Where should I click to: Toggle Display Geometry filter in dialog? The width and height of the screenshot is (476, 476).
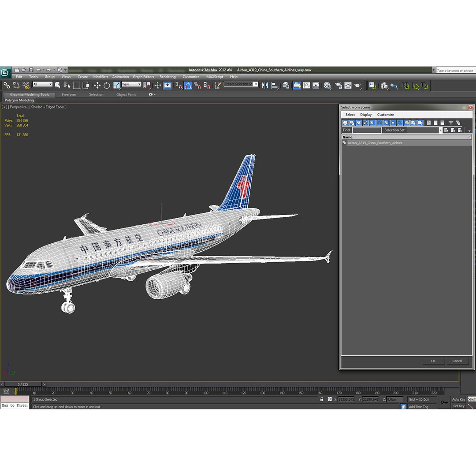click(x=345, y=123)
